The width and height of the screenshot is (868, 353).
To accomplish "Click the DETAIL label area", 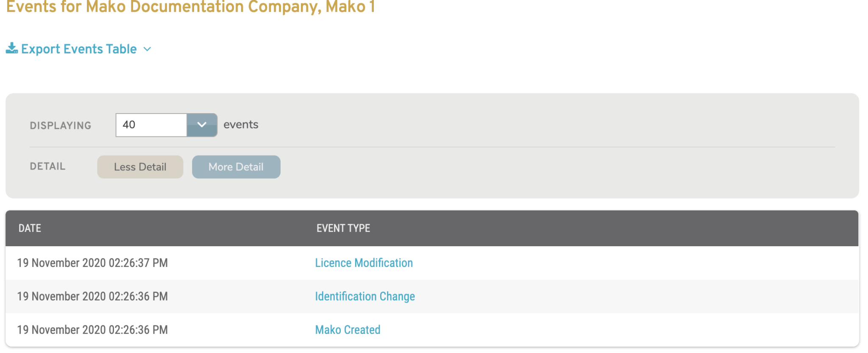I will click(x=47, y=166).
